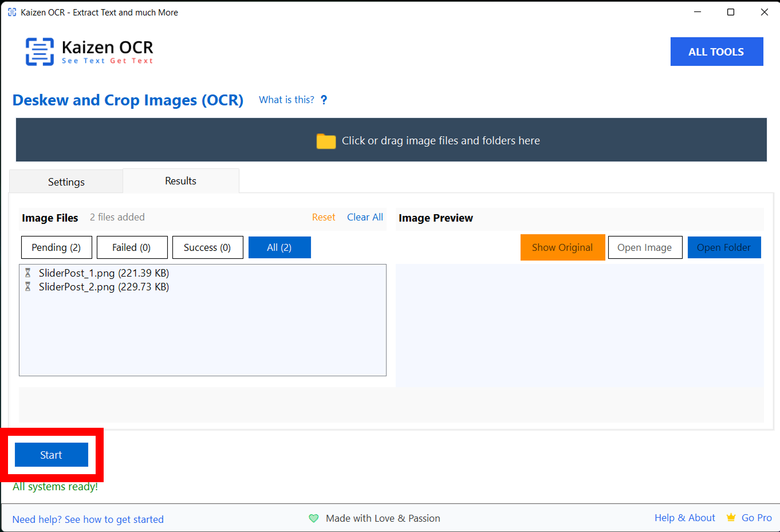780x532 pixels.
Task: Click the orange Reset link
Action: pyautogui.click(x=324, y=217)
